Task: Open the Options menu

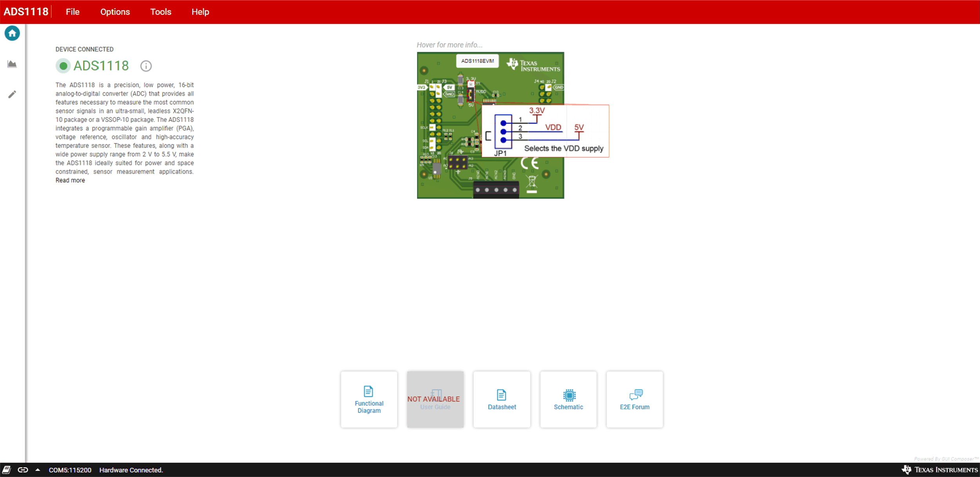Action: (x=115, y=12)
